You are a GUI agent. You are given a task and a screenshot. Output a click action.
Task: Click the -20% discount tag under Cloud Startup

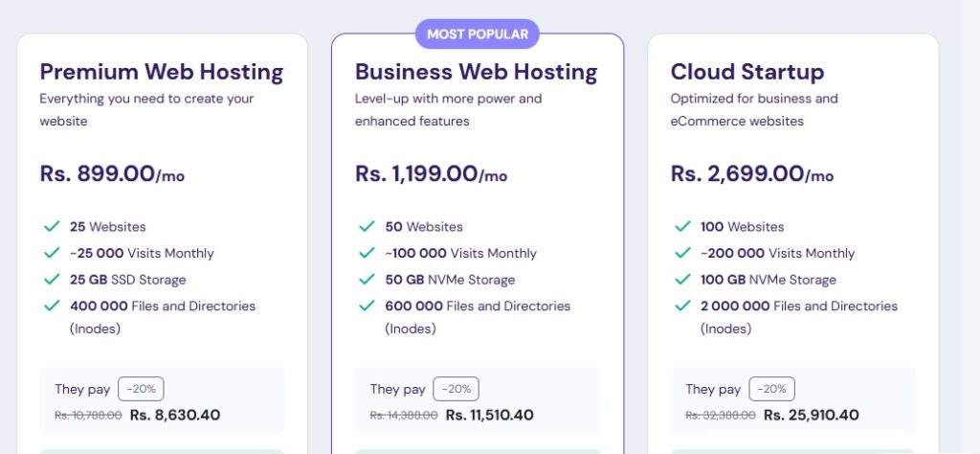[x=772, y=389]
